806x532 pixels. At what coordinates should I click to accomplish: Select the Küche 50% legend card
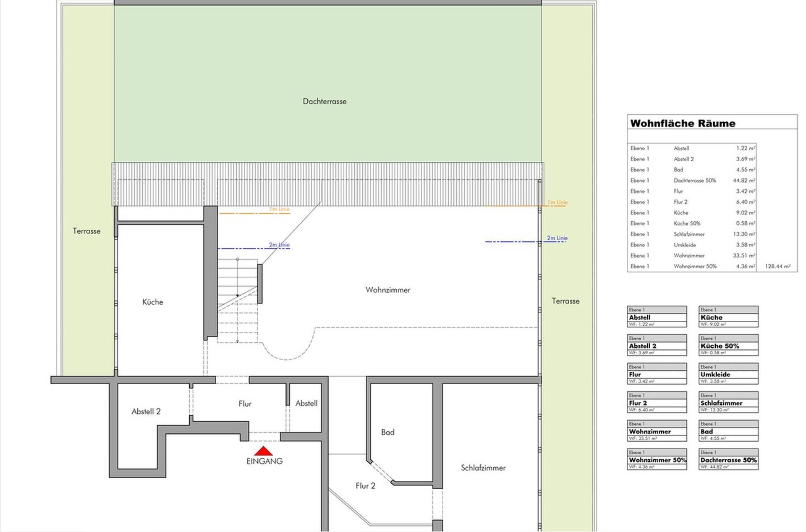click(x=728, y=345)
